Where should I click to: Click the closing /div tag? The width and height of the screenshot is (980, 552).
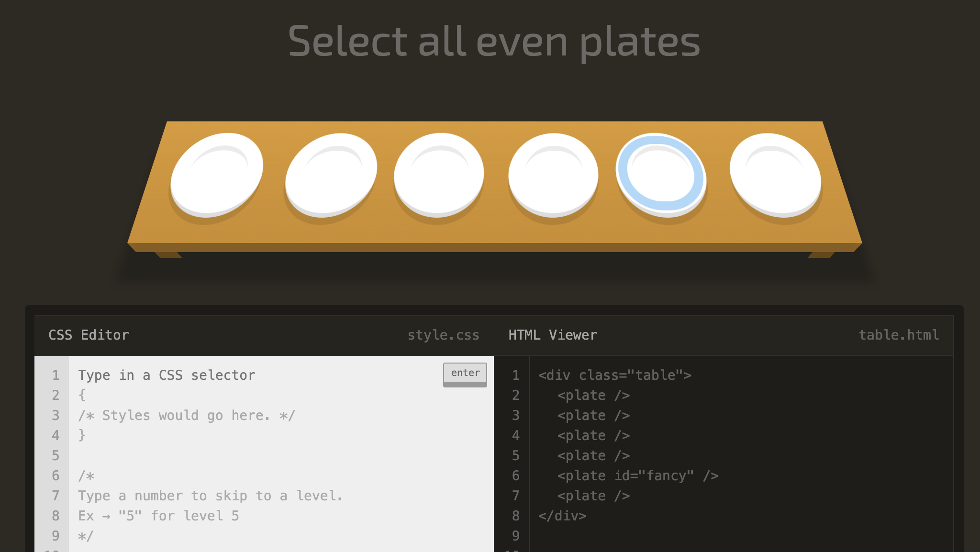click(x=562, y=516)
